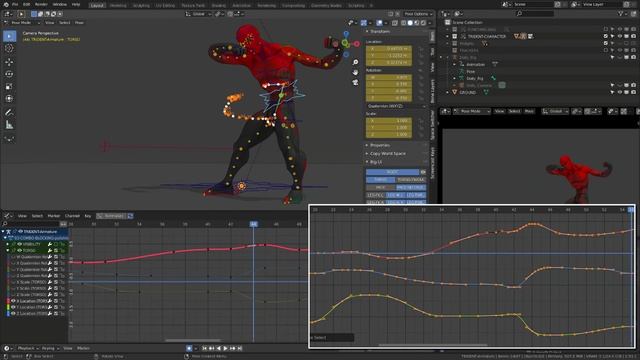This screenshot has width=640, height=360.
Task: Jump to the end frame in timeline
Action: coord(240,349)
